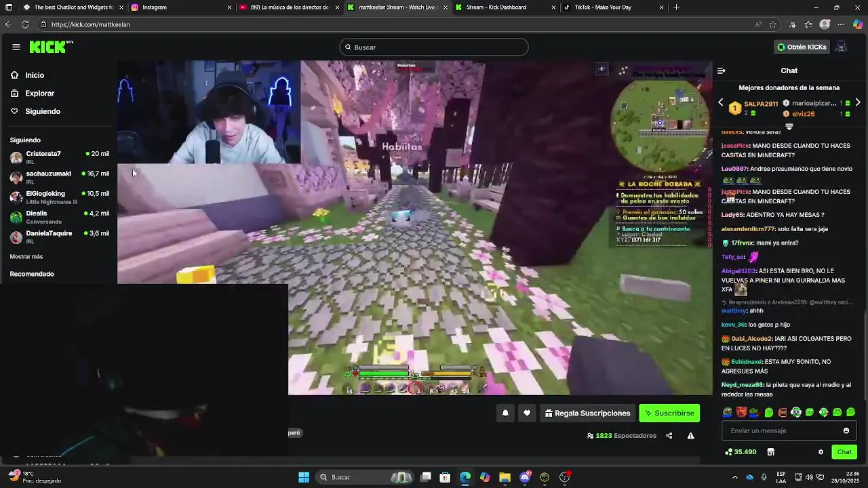The image size is (868, 488).
Task: Click the gift icon in Regala Suscripciones
Action: point(548,413)
